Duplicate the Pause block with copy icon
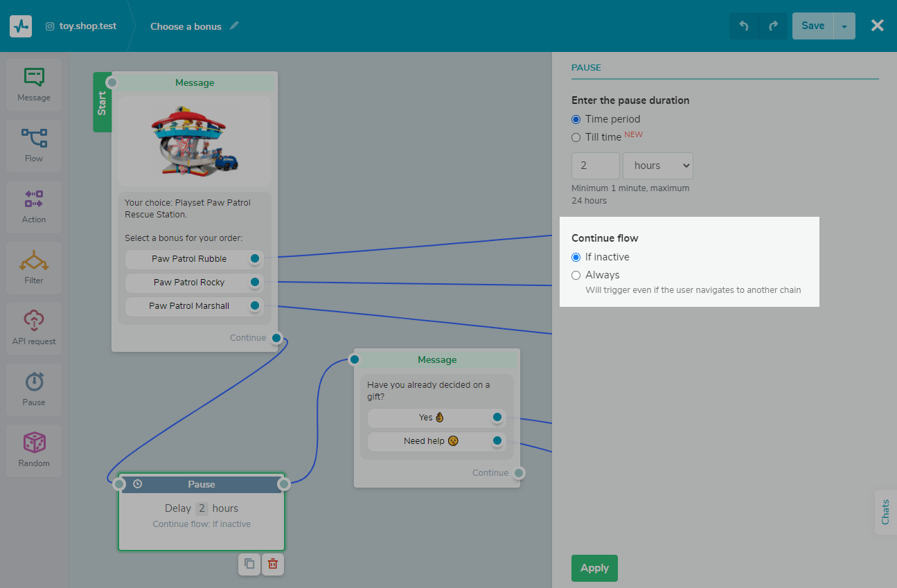Screen dimensions: 897x588 click(249, 564)
